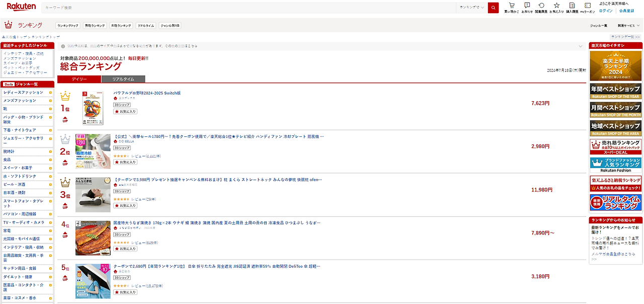Add パワフルプロ野球 to favorites (お気に入り)

coord(125,112)
